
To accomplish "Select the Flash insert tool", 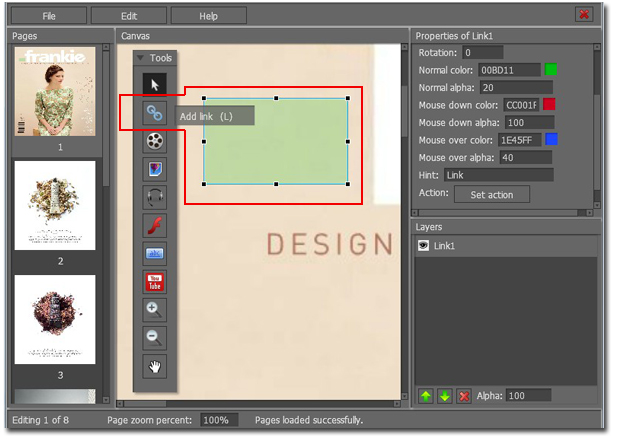I will [x=155, y=224].
